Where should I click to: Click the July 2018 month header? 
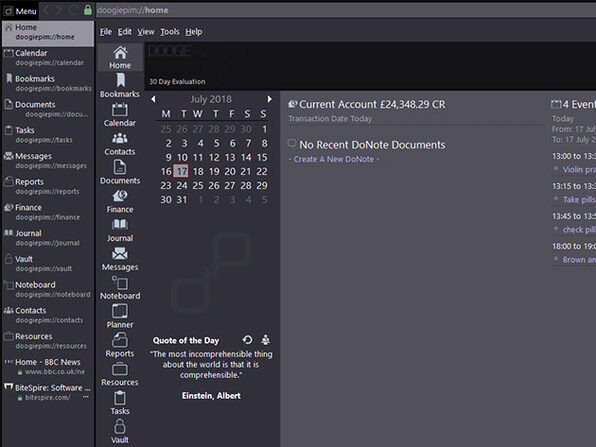pos(211,99)
